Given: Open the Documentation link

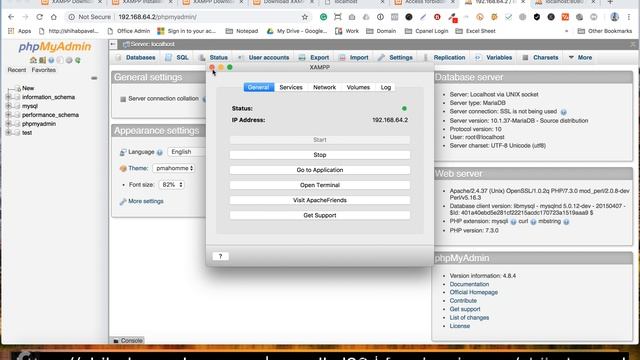Looking at the screenshot, I should (469, 284).
